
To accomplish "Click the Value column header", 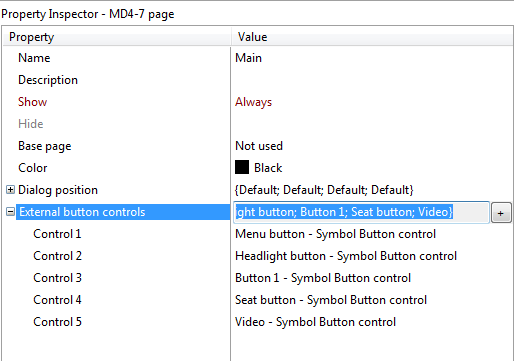I will [x=372, y=37].
